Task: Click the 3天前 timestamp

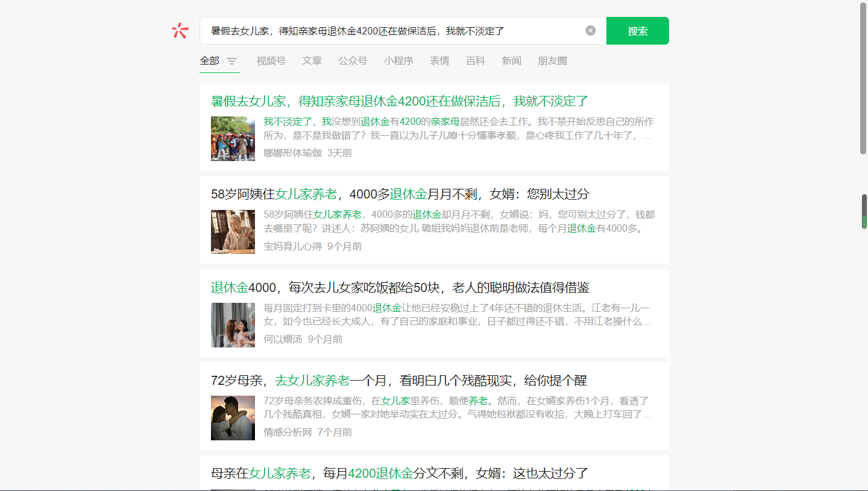Action: pyautogui.click(x=340, y=153)
